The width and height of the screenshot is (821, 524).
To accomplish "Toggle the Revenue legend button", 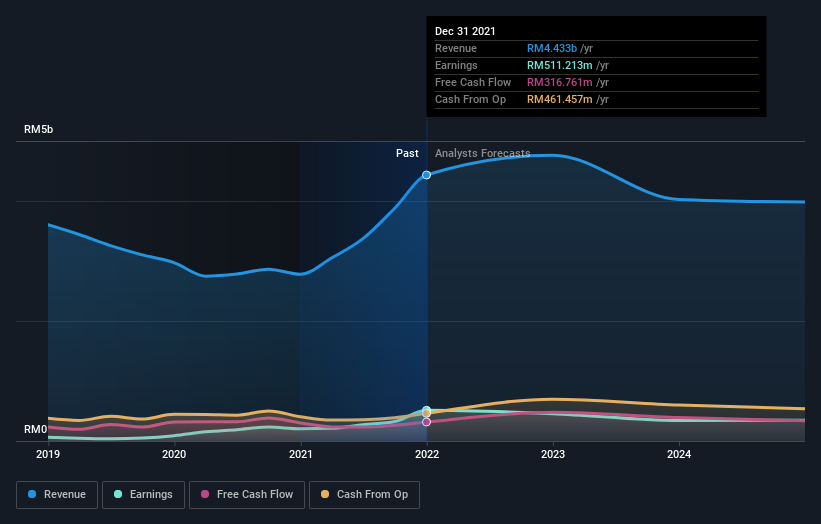I will coord(57,495).
